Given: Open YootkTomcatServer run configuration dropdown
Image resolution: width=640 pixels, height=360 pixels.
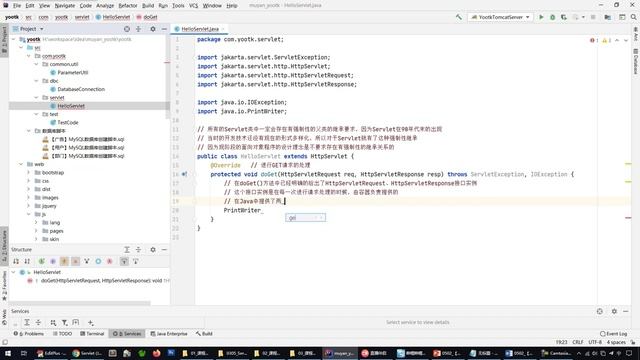Looking at the screenshot, I should [x=500, y=17].
